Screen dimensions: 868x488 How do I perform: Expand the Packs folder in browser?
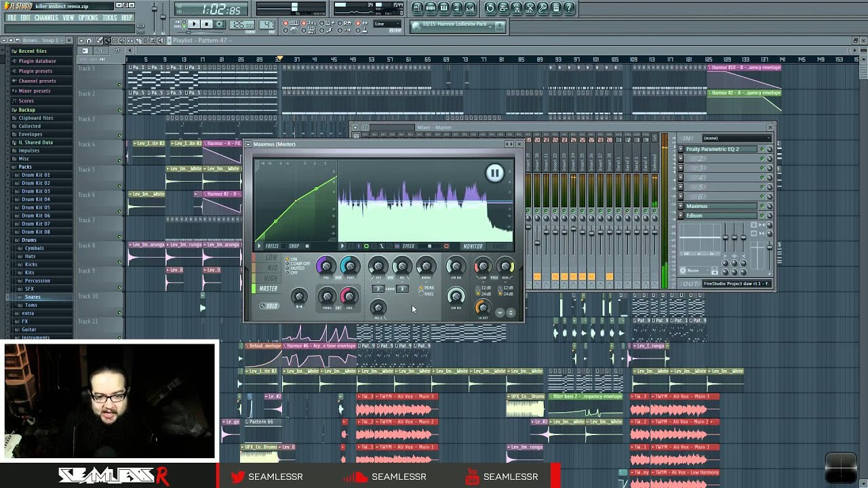click(x=25, y=167)
